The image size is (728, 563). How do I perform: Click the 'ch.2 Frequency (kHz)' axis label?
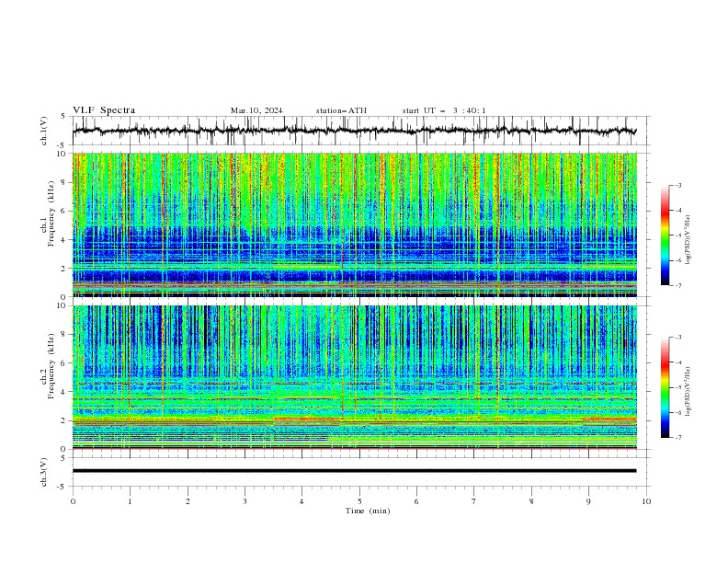click(x=48, y=365)
